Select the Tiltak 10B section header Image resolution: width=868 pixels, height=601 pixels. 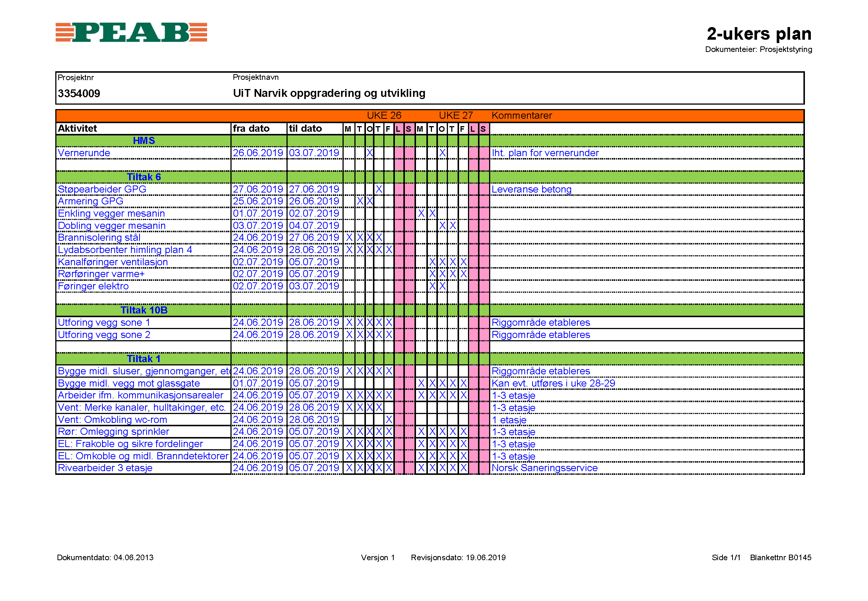click(x=144, y=310)
